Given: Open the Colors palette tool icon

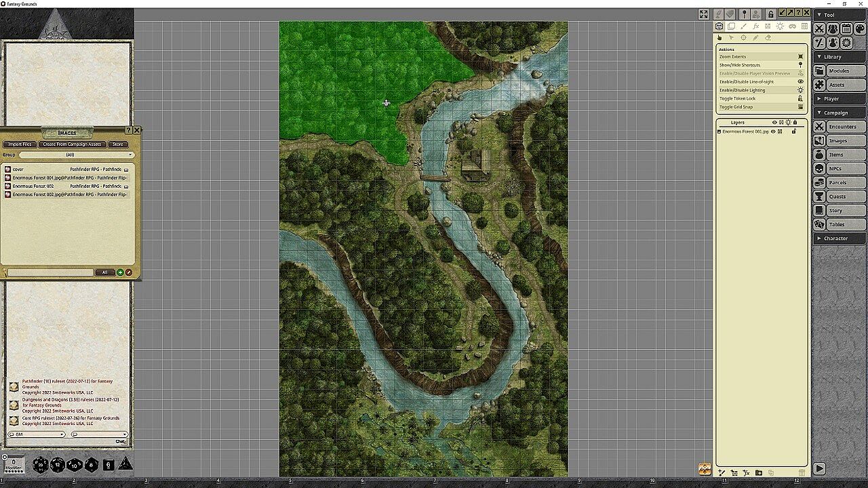Looking at the screenshot, I should [859, 28].
